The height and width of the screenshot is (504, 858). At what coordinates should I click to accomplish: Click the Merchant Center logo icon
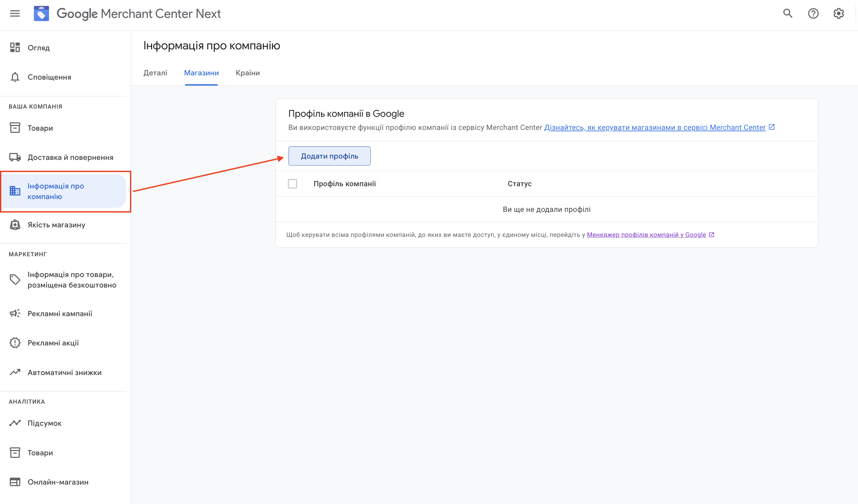(41, 13)
